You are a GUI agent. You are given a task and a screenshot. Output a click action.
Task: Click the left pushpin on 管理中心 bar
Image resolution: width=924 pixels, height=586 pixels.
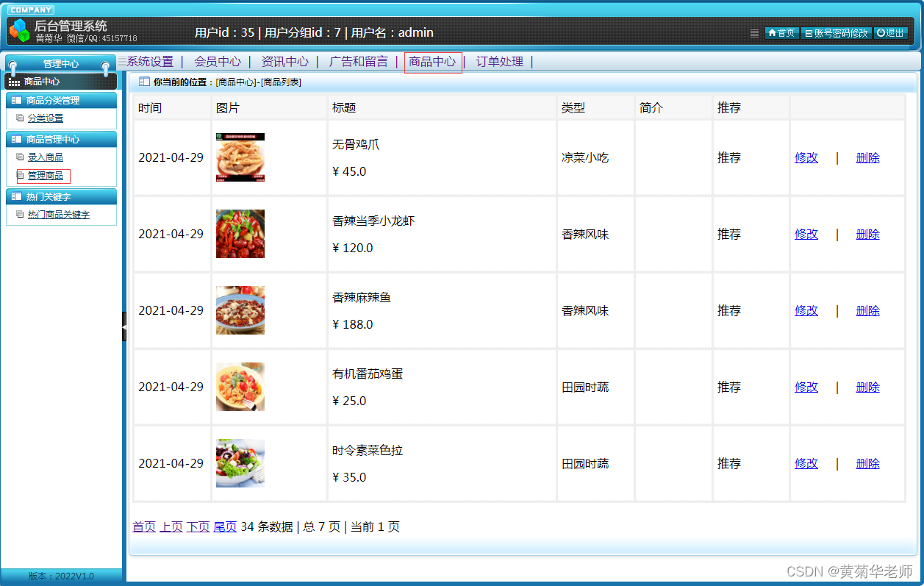[x=13, y=65]
